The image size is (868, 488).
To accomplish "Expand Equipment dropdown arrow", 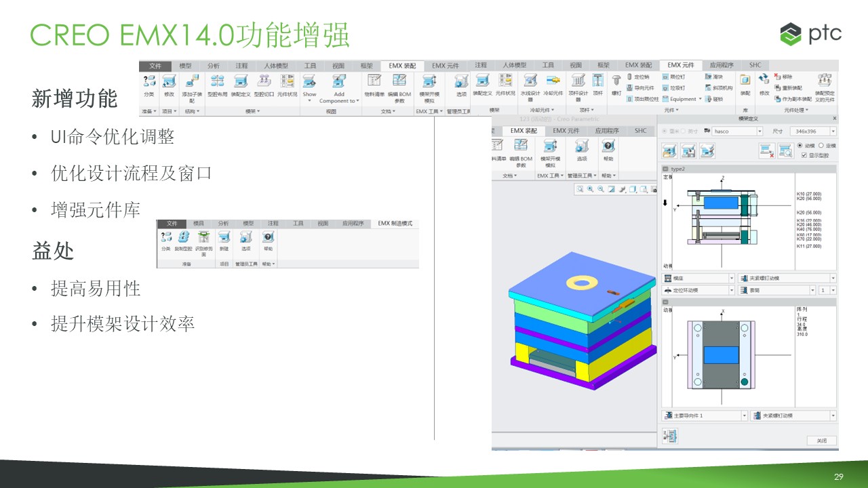I will (700, 99).
